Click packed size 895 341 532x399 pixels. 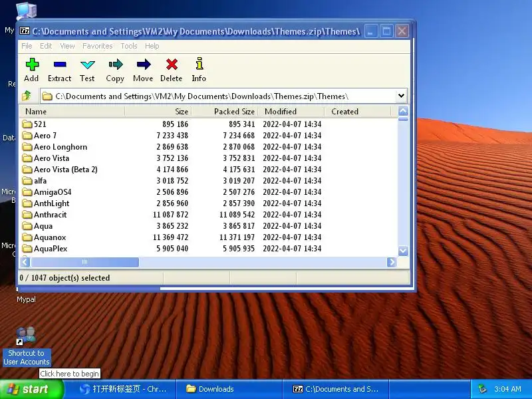(241, 124)
